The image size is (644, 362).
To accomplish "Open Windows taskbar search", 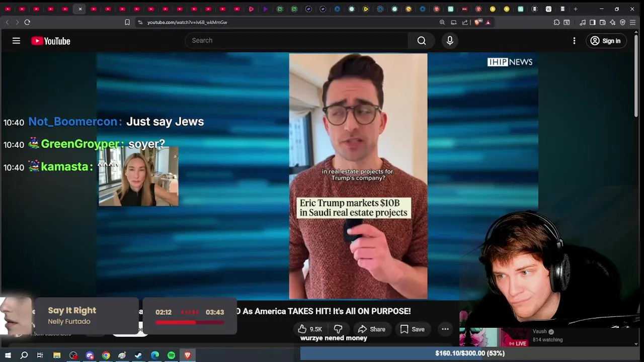I will pos(24,355).
